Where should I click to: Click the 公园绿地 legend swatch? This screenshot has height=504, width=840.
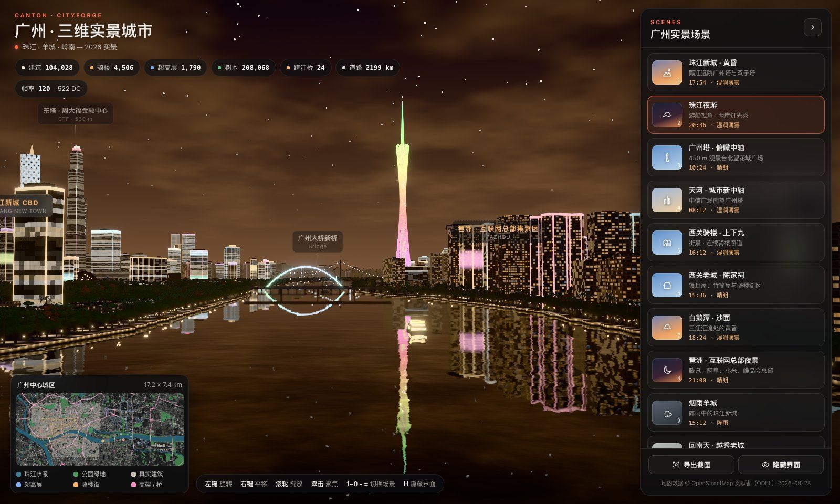pos(76,474)
